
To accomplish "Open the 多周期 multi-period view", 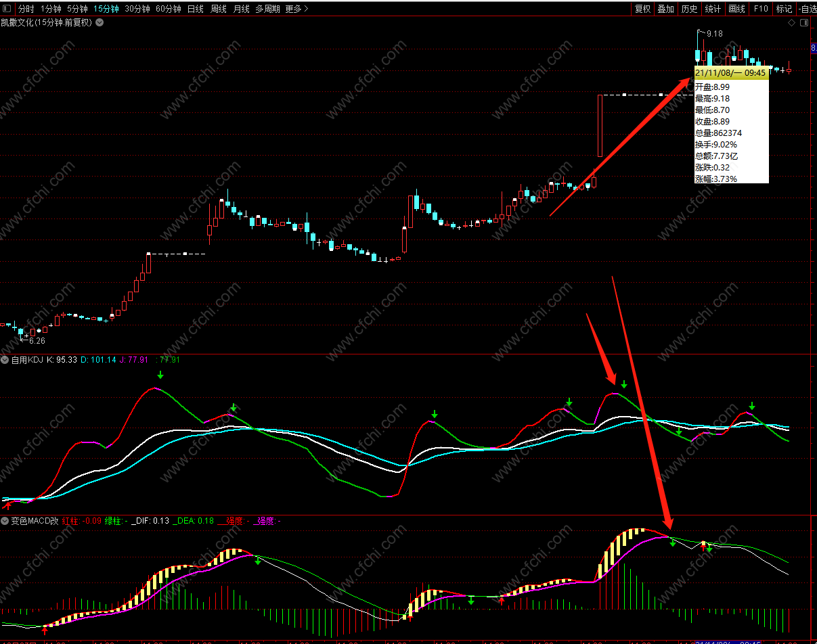I will (267, 9).
